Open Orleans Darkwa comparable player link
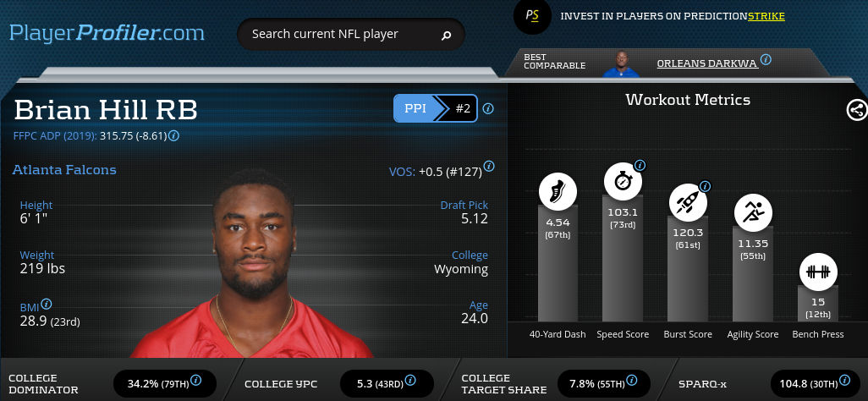Screen dimensions: 868x401 (707, 63)
